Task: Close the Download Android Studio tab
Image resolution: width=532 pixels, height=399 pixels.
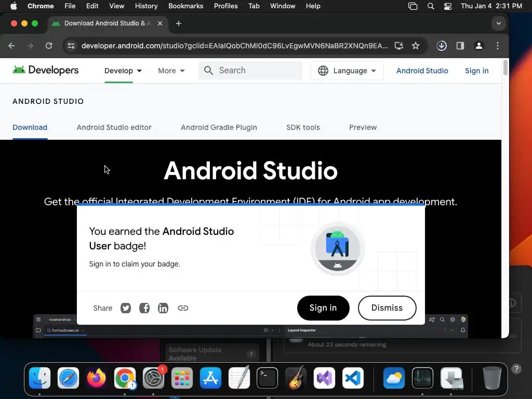Action: [160, 23]
